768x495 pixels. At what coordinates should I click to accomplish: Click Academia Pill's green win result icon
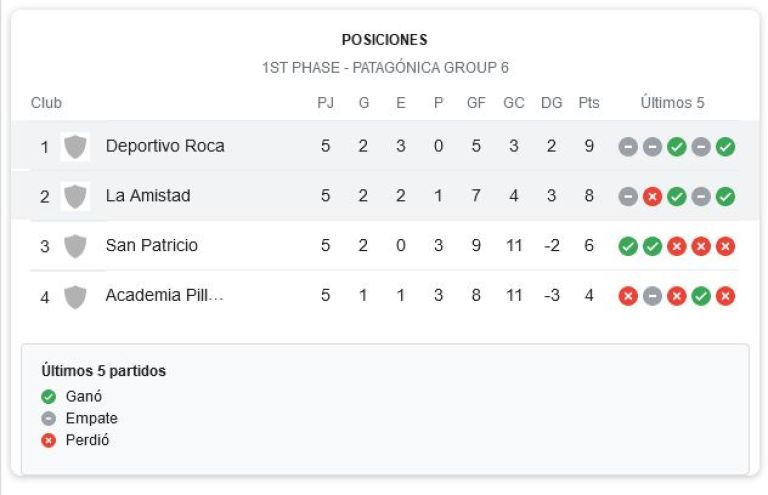coord(701,296)
